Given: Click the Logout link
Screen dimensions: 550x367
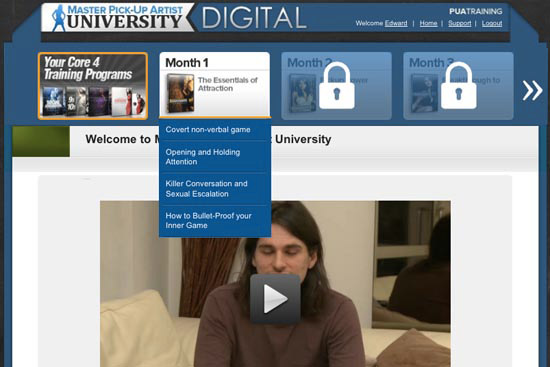Looking at the screenshot, I should coord(492,24).
